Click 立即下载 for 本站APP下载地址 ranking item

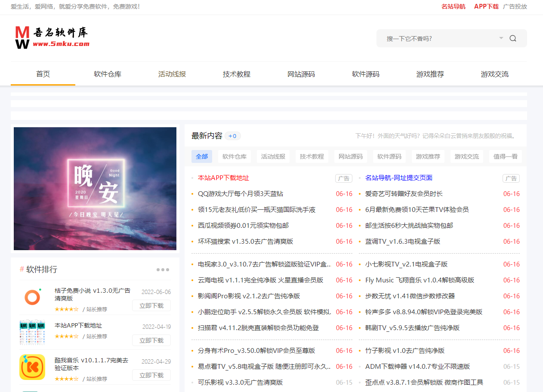coord(151,340)
